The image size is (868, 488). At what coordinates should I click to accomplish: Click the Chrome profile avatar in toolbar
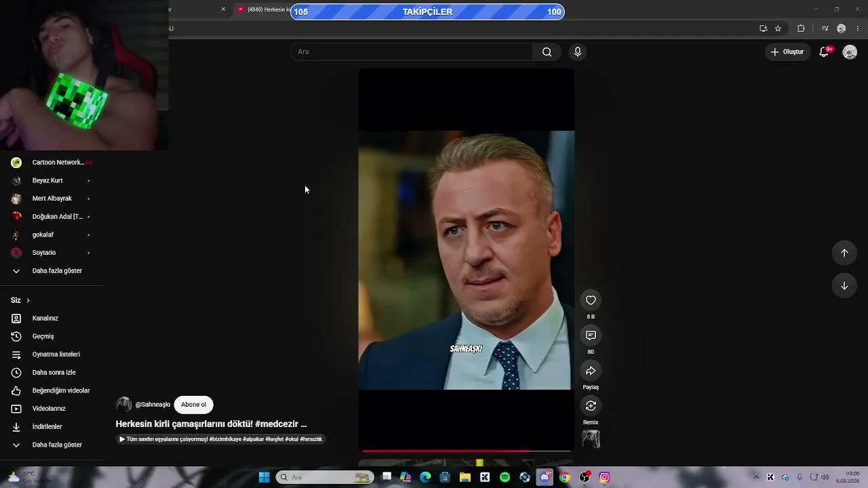click(842, 28)
